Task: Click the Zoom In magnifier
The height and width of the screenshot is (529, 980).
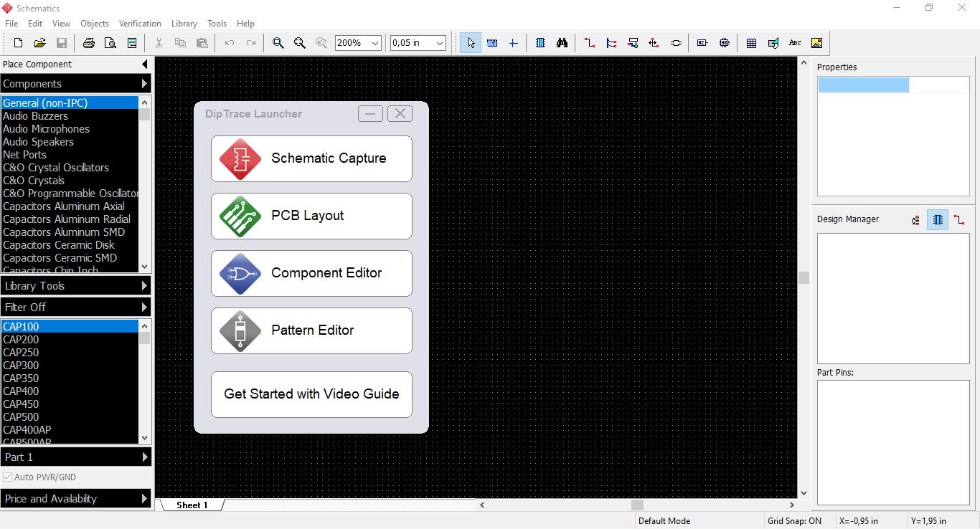Action: [x=278, y=43]
